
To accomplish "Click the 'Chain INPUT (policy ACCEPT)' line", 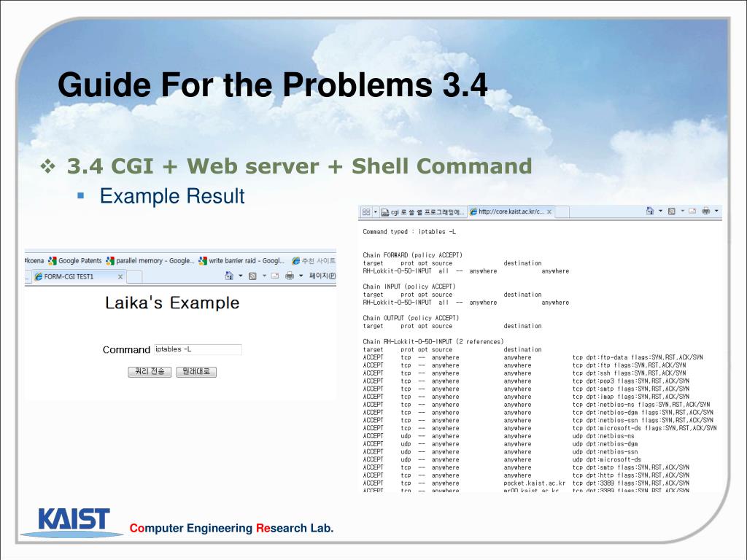I will (409, 287).
